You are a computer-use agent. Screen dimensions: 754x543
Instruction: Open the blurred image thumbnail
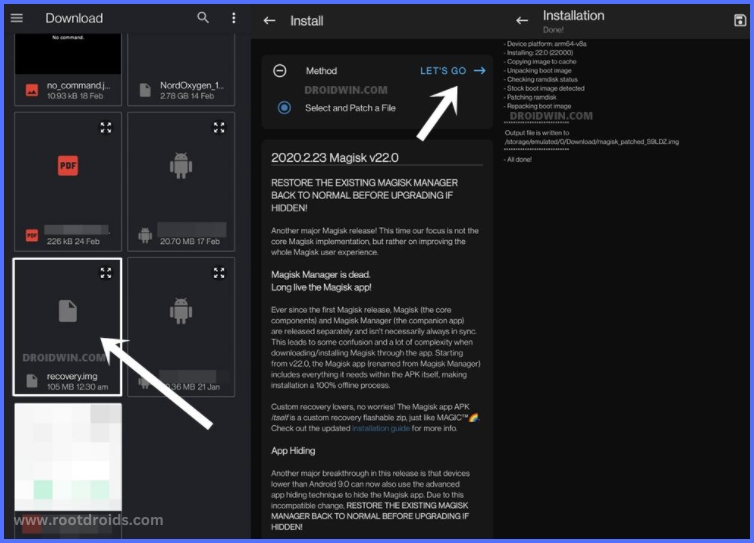[68, 457]
